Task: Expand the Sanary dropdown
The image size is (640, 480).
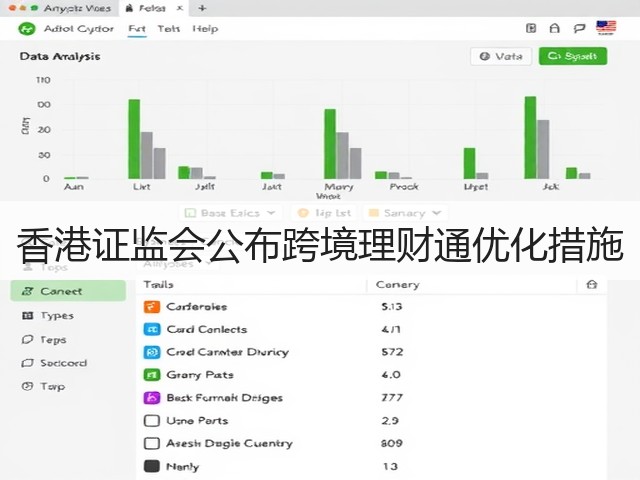Action: click(x=405, y=213)
